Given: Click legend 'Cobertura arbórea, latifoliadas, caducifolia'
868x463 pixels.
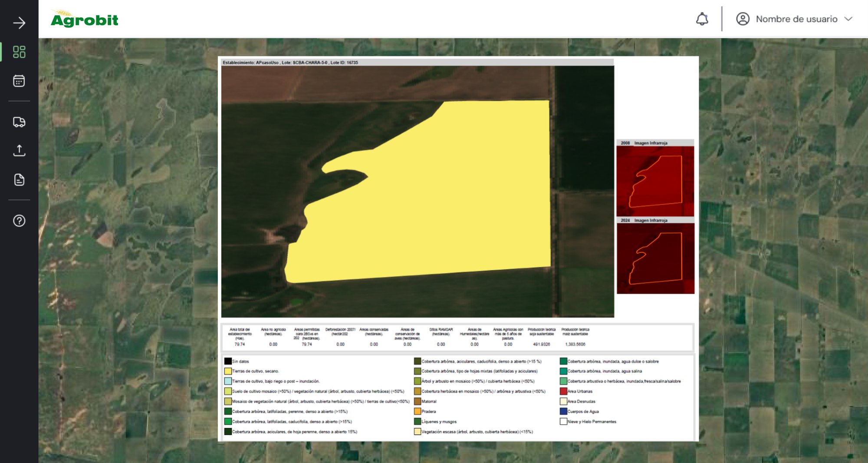Looking at the screenshot, I should pyautogui.click(x=292, y=422).
